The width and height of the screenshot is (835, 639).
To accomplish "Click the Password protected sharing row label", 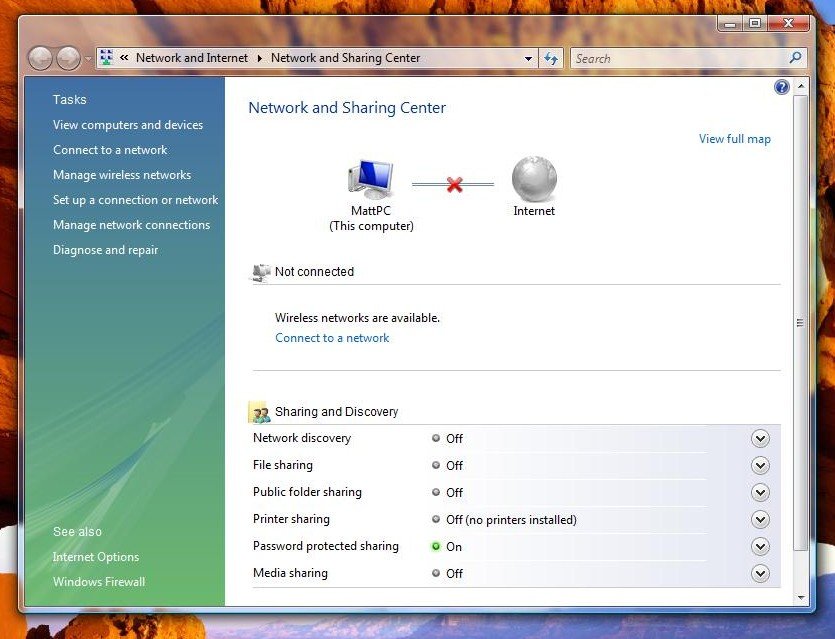I will [x=326, y=546].
